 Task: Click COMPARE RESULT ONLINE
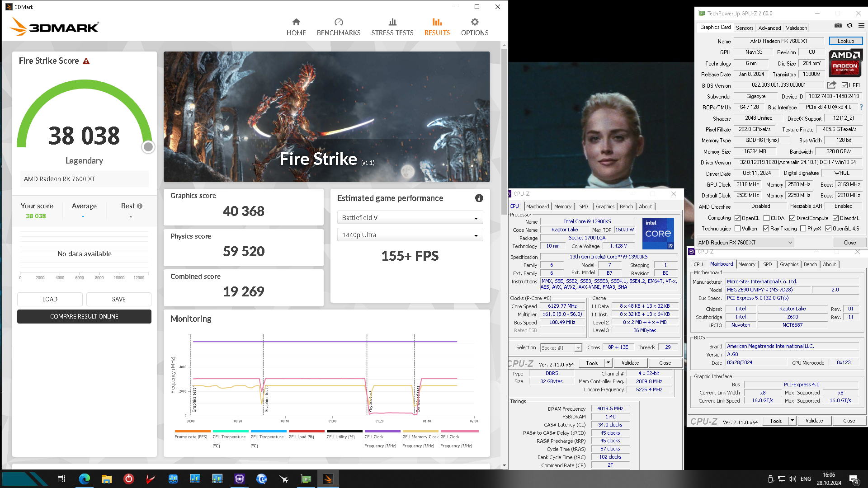point(84,316)
